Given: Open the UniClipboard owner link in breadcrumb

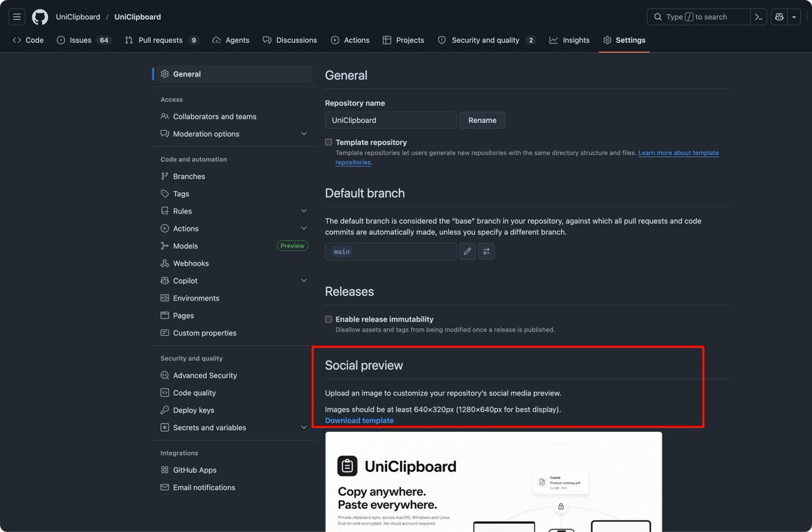Looking at the screenshot, I should point(78,17).
